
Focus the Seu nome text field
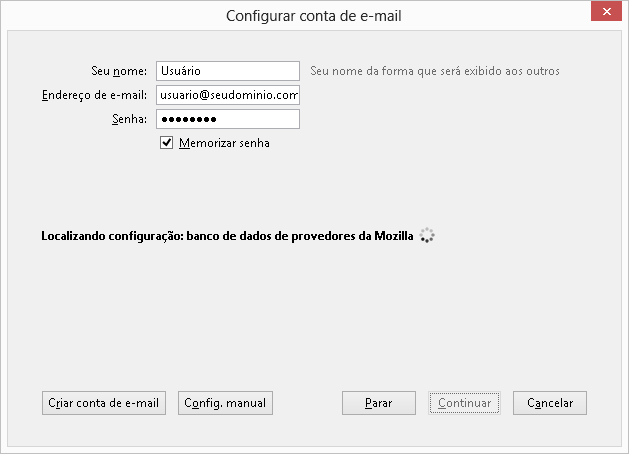pos(228,71)
